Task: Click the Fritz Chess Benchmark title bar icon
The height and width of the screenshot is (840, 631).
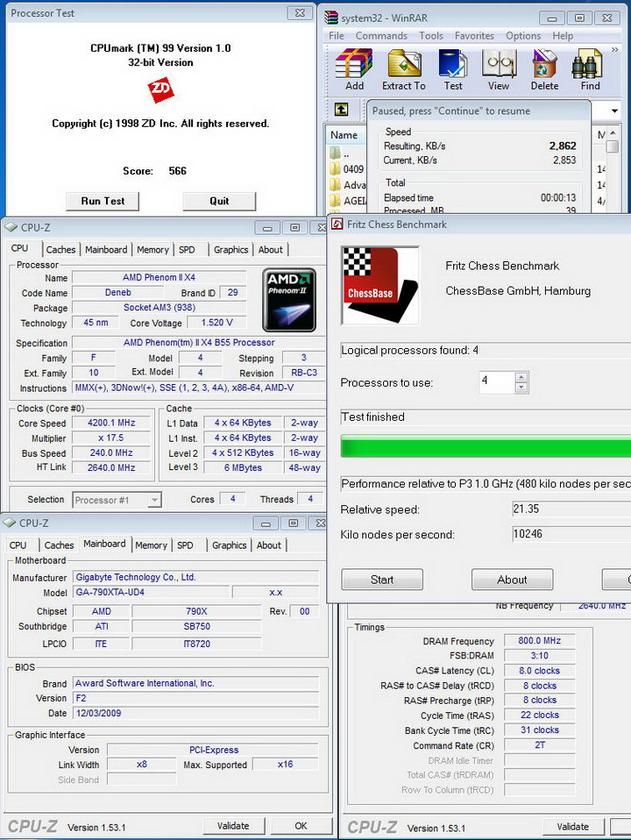Action: (x=337, y=224)
